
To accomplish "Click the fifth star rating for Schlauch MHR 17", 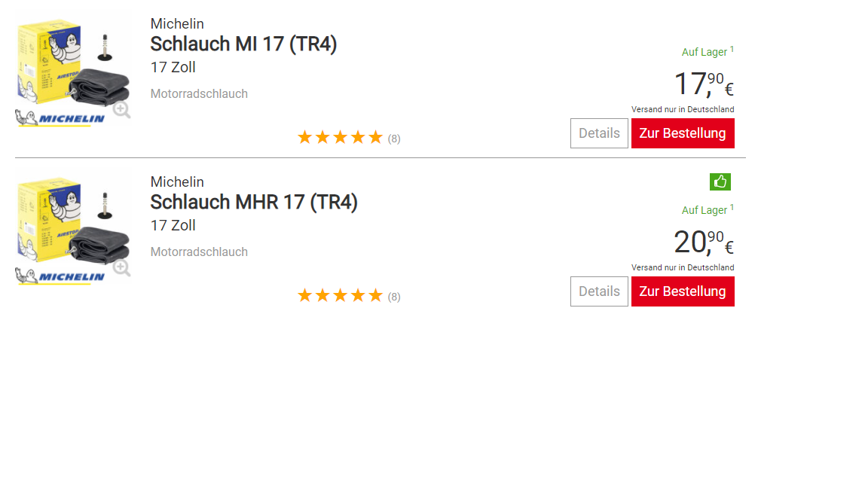I will point(375,294).
